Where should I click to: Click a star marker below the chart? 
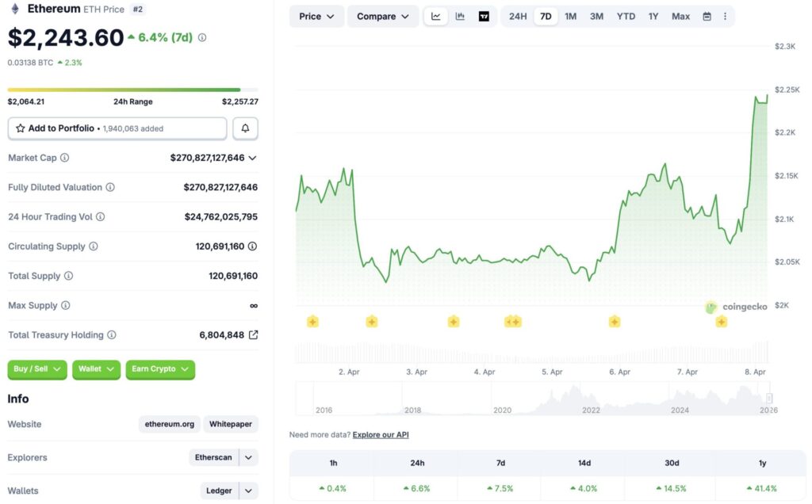coord(312,321)
